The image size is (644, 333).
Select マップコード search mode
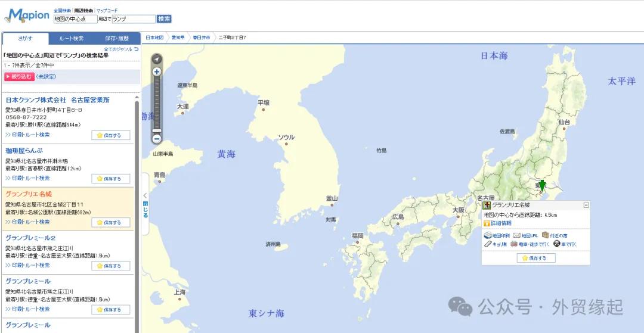pyautogui.click(x=107, y=10)
